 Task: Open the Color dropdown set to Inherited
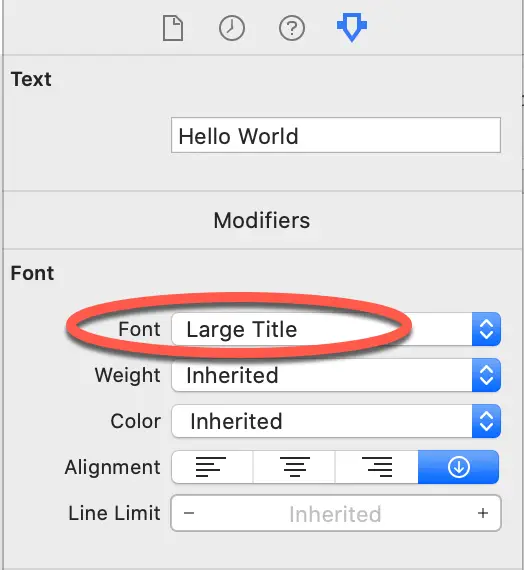[x=336, y=421]
